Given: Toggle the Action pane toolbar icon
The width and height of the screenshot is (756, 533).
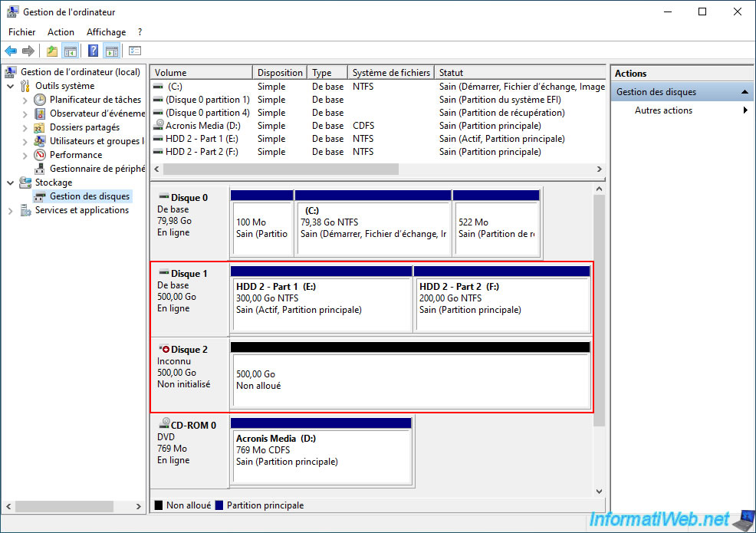Looking at the screenshot, I should coord(112,51).
